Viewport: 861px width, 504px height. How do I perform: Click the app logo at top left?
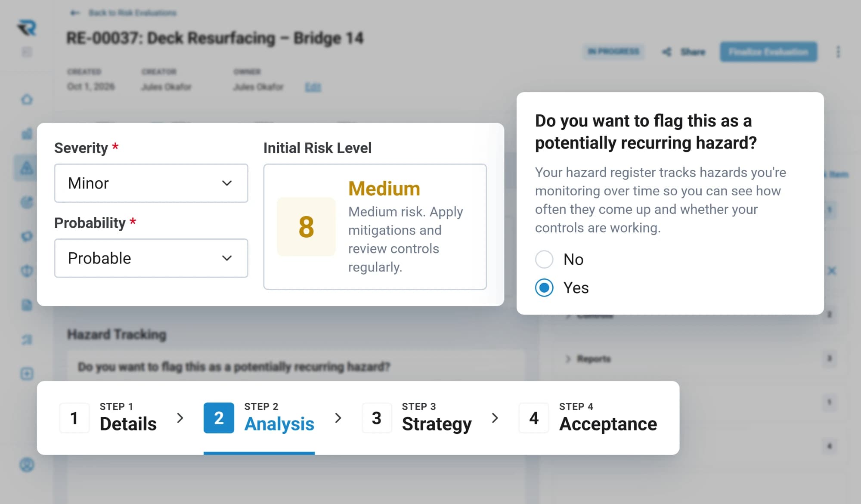[x=27, y=28]
